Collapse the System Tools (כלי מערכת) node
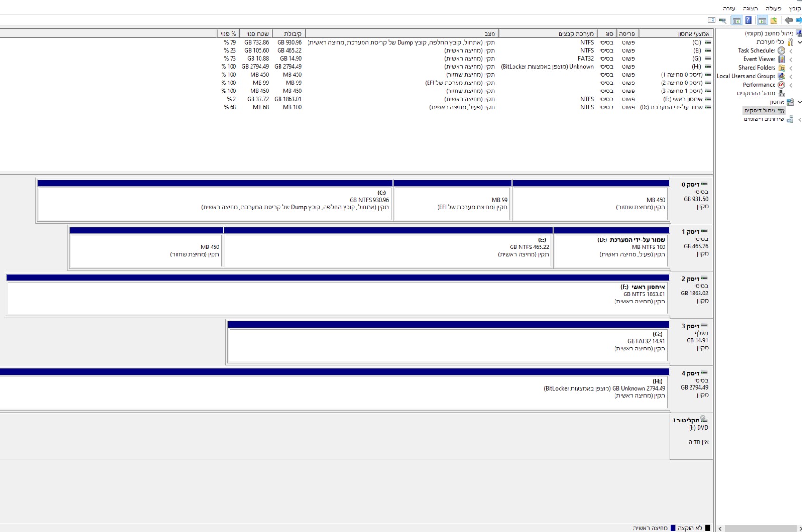The image size is (802, 532). (799, 42)
